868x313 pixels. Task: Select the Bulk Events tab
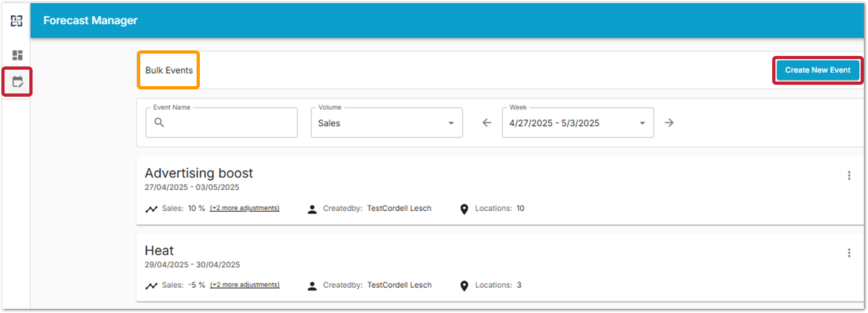tap(169, 70)
